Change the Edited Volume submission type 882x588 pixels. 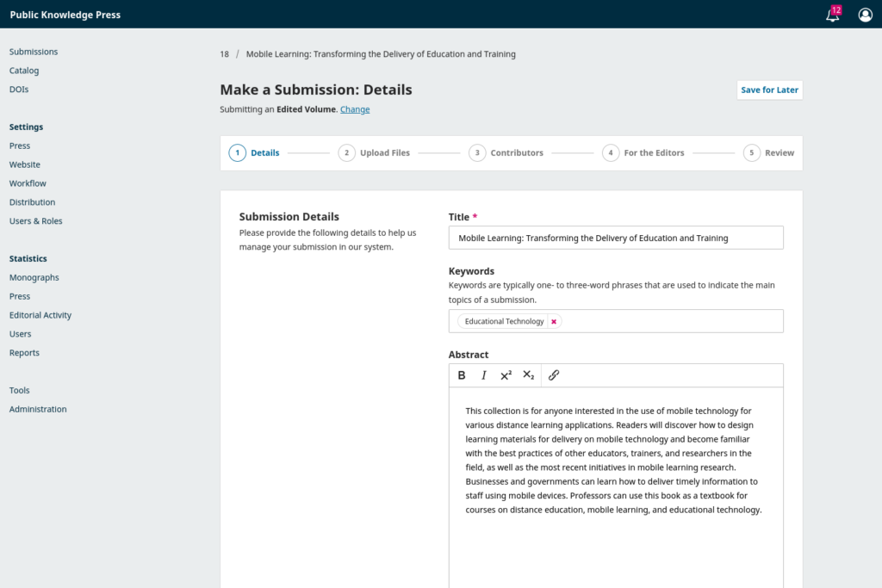tap(355, 109)
